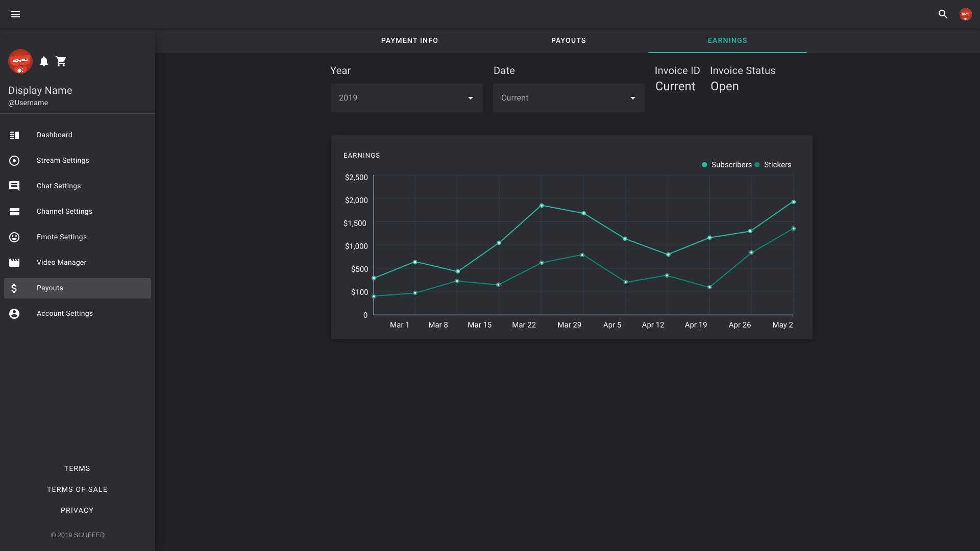Switch to the Payment Info tab
The image size is (980, 551).
coord(409,41)
